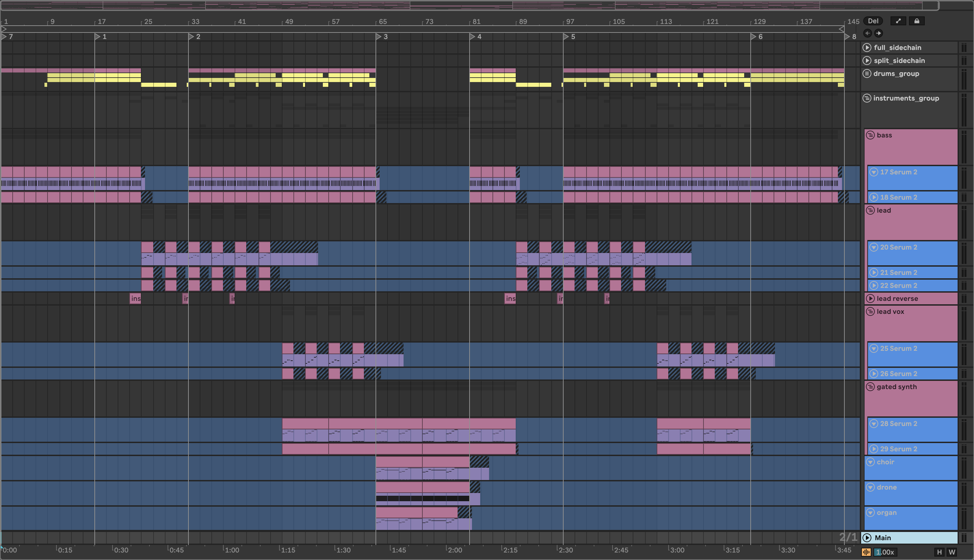Click the Main track play icon
This screenshot has height=560, width=974.
pos(867,538)
